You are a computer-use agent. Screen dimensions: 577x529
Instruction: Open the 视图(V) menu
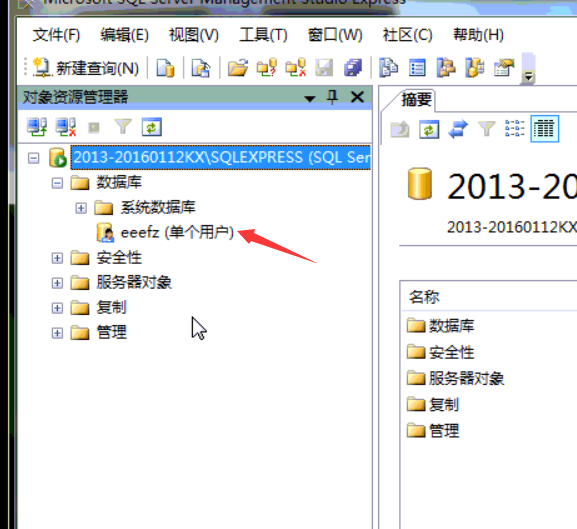pyautogui.click(x=194, y=35)
